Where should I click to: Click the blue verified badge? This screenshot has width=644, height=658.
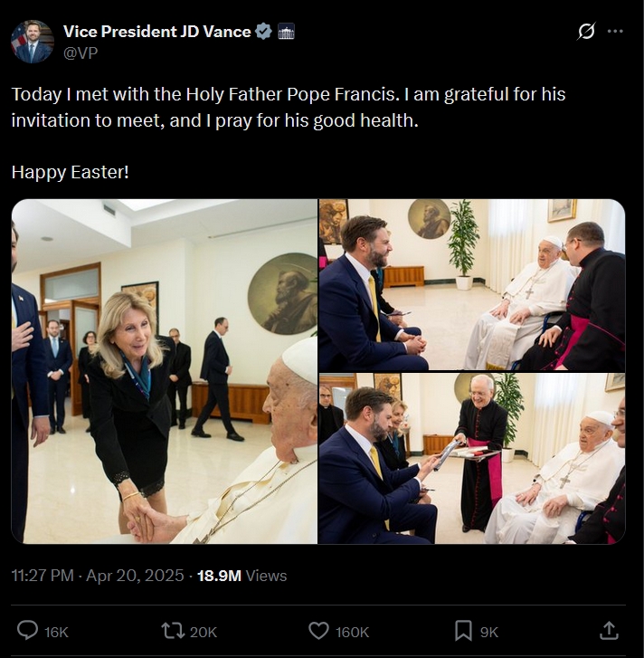click(x=264, y=32)
